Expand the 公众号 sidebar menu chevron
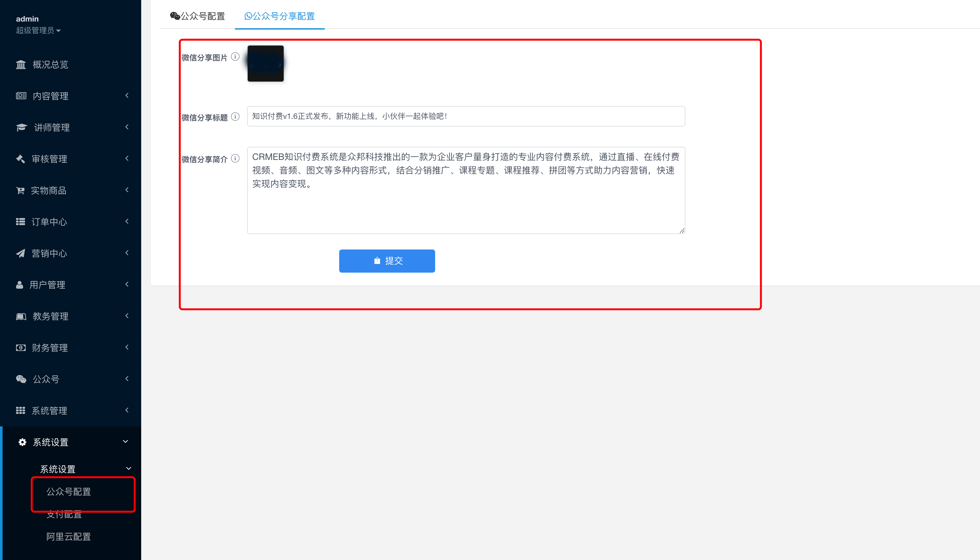The image size is (980, 560). pos(127,379)
